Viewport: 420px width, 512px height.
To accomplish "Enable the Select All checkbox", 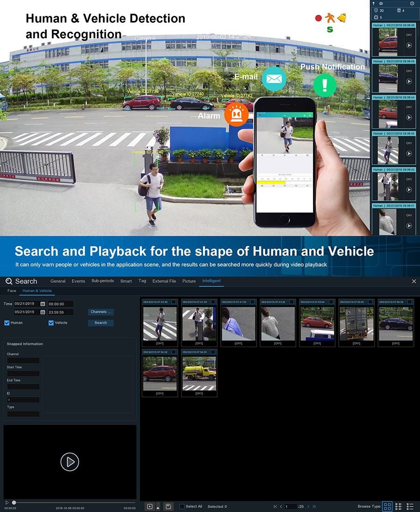I will click(x=182, y=506).
